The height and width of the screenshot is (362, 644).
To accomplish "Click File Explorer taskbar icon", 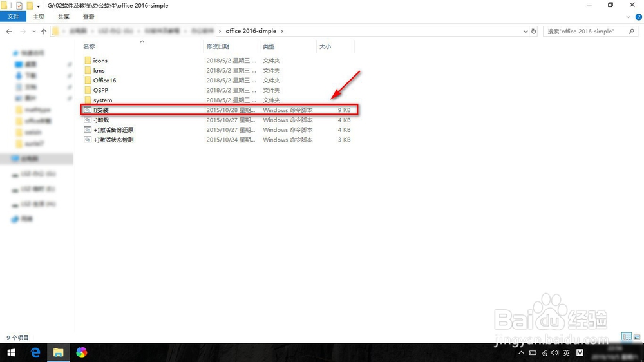I will pyautogui.click(x=59, y=352).
